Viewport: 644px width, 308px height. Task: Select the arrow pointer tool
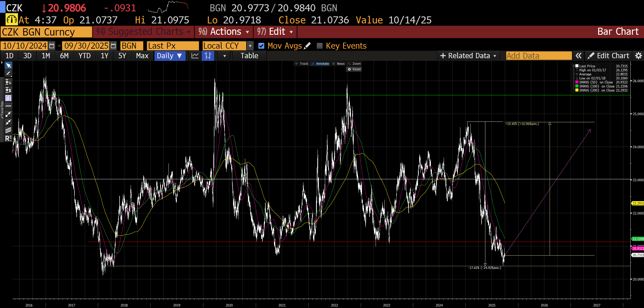point(8,66)
